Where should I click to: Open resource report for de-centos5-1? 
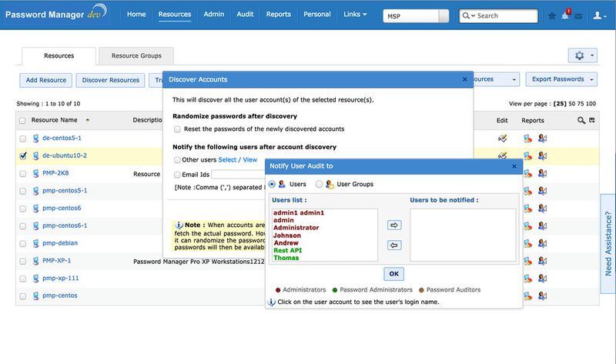pos(527,139)
